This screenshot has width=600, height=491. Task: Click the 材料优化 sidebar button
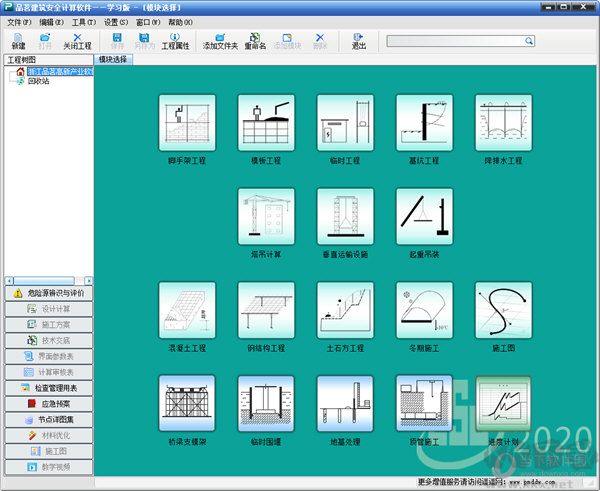pos(49,436)
